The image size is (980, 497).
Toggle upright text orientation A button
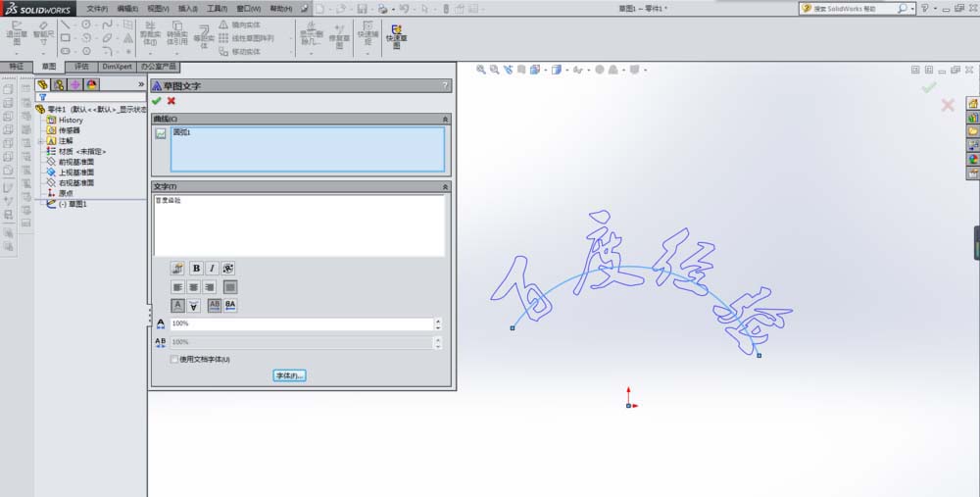click(177, 305)
